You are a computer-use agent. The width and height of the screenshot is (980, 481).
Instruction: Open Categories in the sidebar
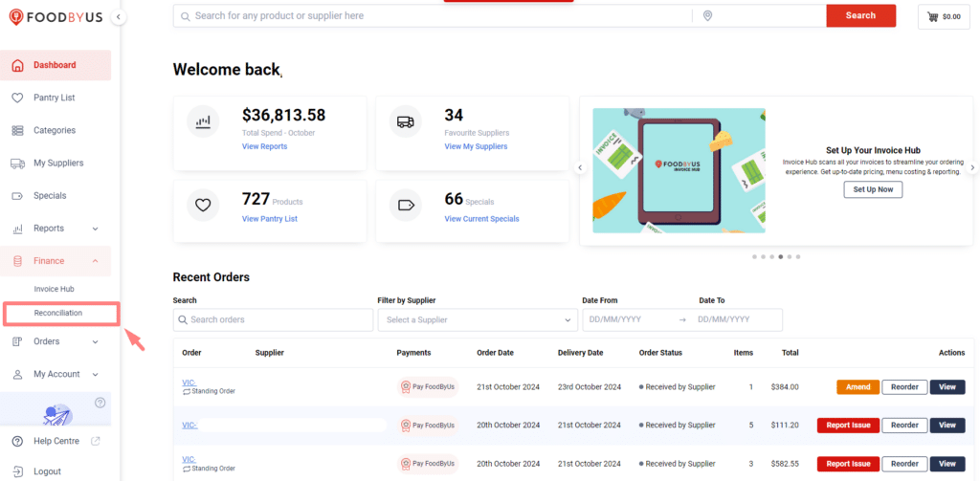tap(56, 131)
